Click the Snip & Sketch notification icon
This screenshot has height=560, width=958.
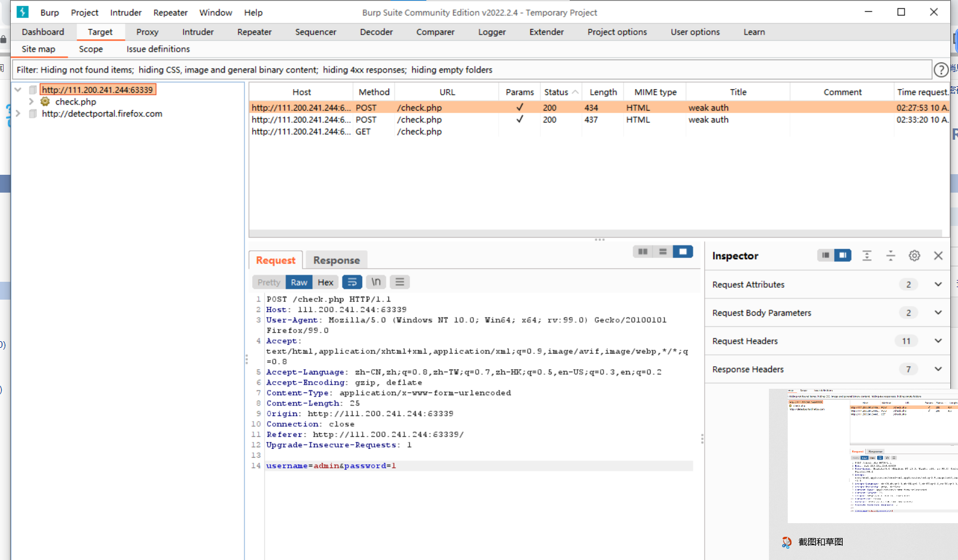point(787,542)
